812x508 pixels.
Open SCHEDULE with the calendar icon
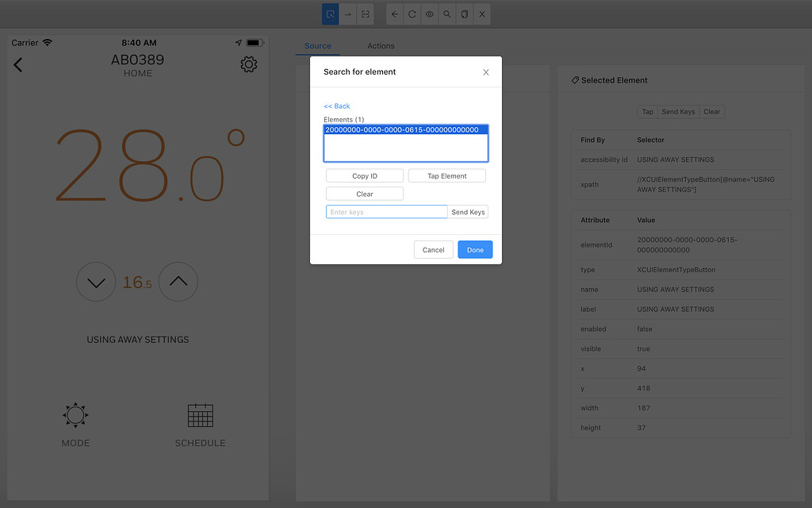pyautogui.click(x=200, y=415)
